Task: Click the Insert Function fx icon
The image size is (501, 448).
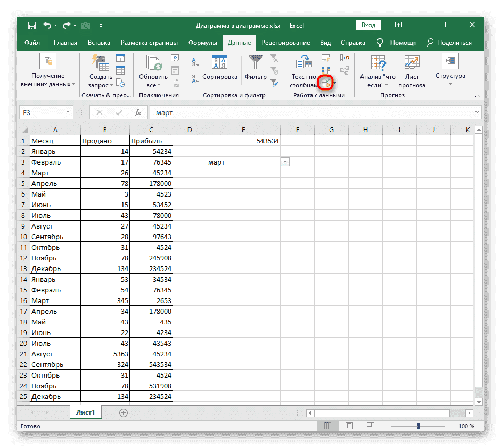Action: (138, 112)
